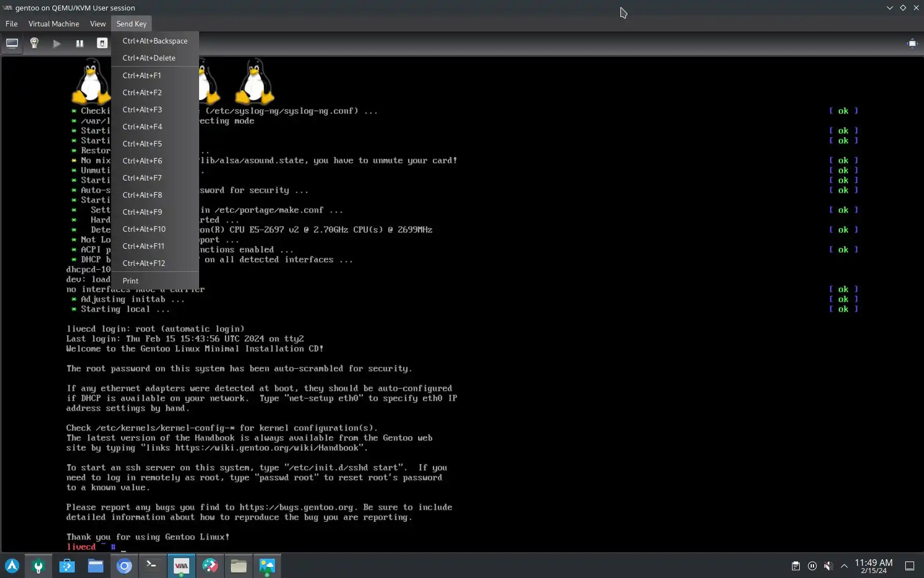Image resolution: width=924 pixels, height=578 pixels.
Task: Maximize the gentoo VM window
Action: [x=903, y=8]
